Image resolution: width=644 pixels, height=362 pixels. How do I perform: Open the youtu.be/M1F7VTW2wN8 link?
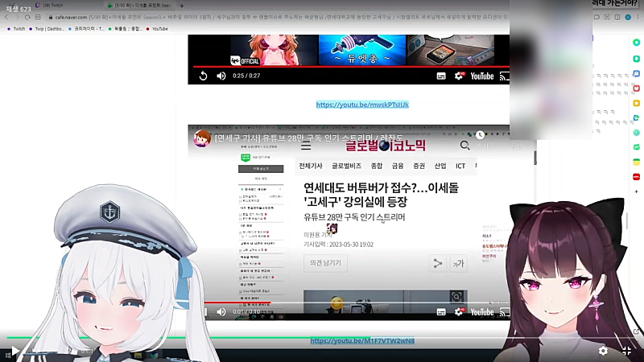[x=362, y=340]
